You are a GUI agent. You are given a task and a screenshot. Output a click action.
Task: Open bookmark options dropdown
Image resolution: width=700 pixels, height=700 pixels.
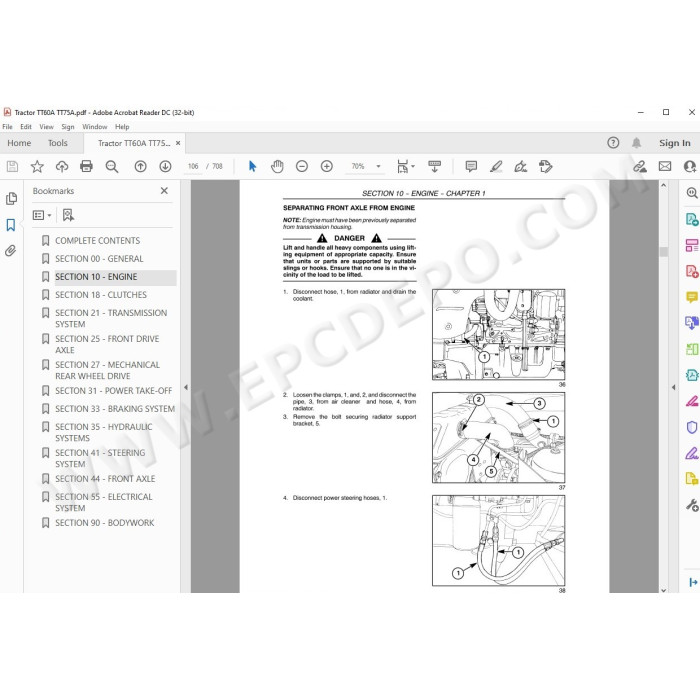42,215
